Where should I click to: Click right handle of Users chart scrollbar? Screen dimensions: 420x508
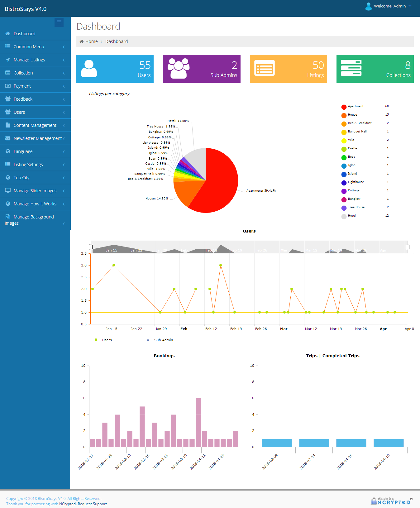pyautogui.click(x=408, y=247)
